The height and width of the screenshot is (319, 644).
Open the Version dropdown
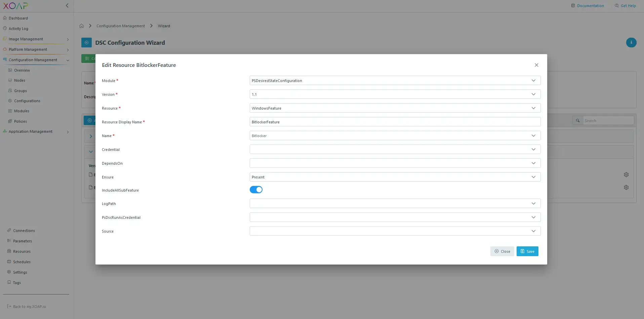coord(395,94)
